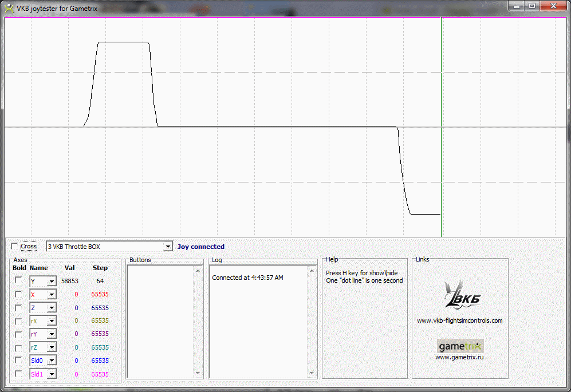
Task: Open www.vkb-flightsimcontrols.com link
Action: (459, 320)
